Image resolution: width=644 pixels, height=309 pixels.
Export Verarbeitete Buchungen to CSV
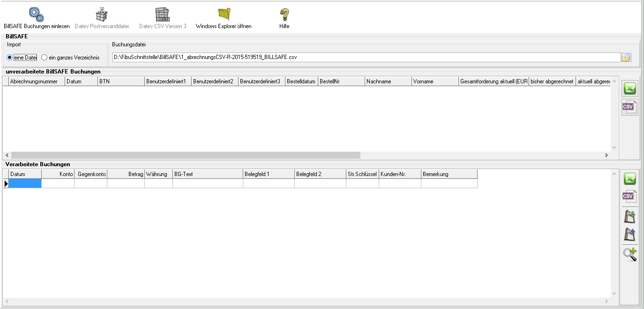(629, 197)
